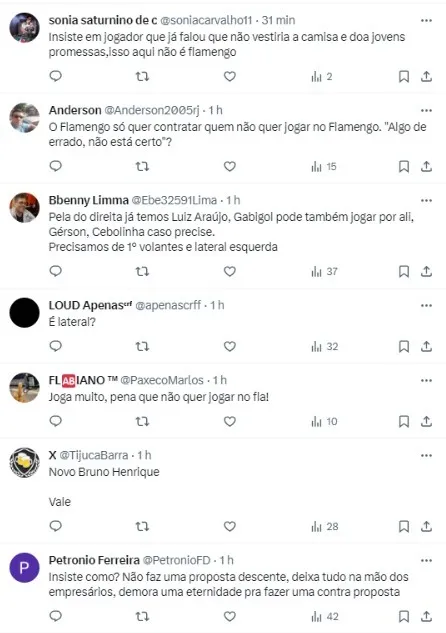Like Bbenny Limma's tweet
This screenshot has width=446, height=633.
pos(230,271)
